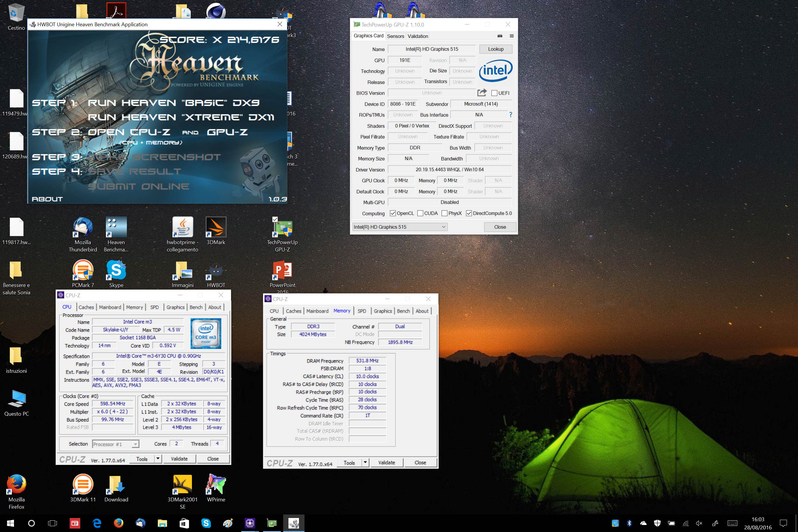Click the Lookup button in GPU-Z
The height and width of the screenshot is (532, 798).
[496, 49]
